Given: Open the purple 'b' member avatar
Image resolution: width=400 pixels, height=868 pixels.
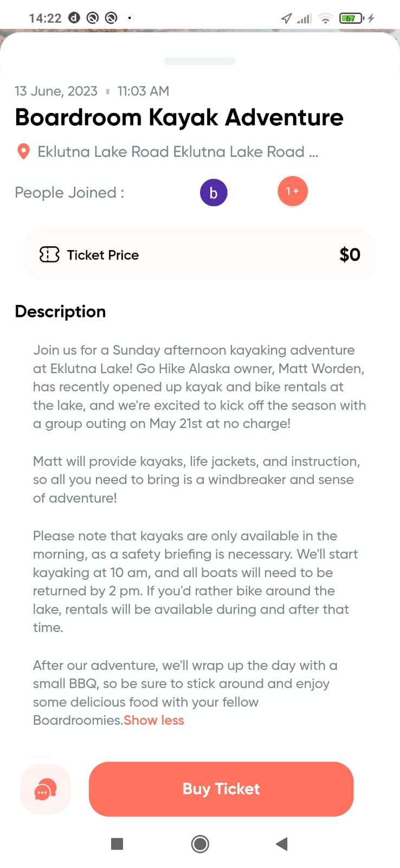Looking at the screenshot, I should pyautogui.click(x=214, y=193).
